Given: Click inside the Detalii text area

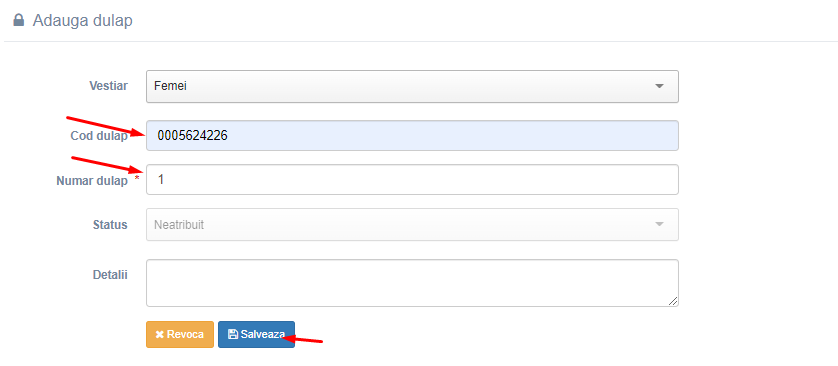Looking at the screenshot, I should coord(412,283).
